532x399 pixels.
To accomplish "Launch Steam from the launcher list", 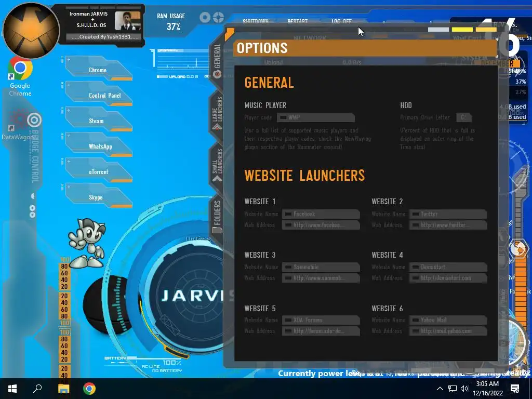I will 98,121.
